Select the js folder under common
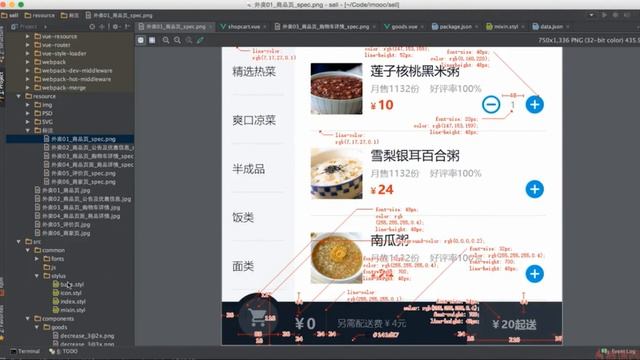 click(50, 267)
